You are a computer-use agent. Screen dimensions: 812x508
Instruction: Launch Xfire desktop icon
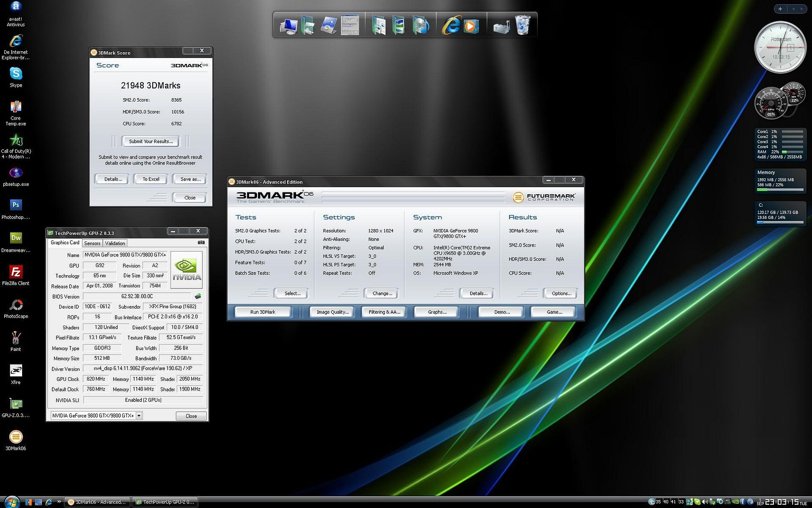tap(16, 374)
